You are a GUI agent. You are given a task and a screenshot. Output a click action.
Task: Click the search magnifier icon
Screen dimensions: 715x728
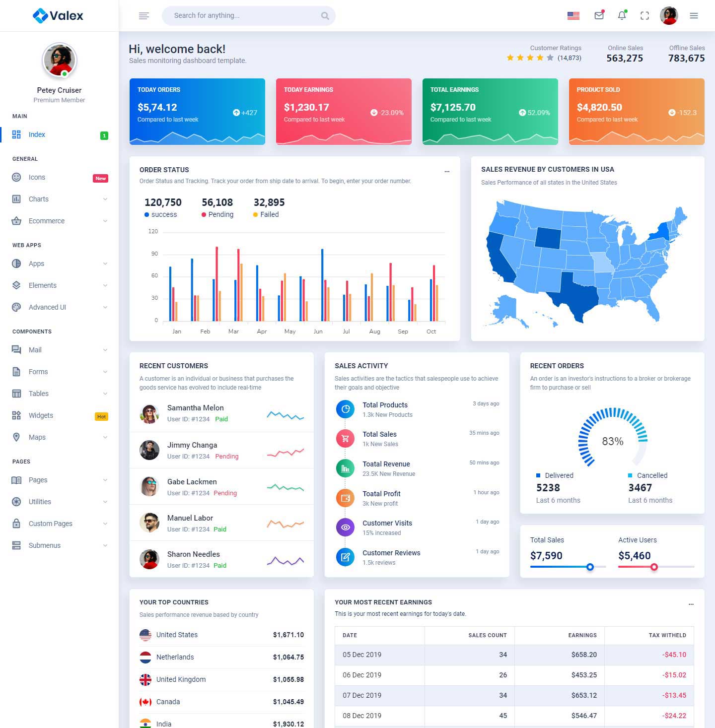[x=325, y=16]
